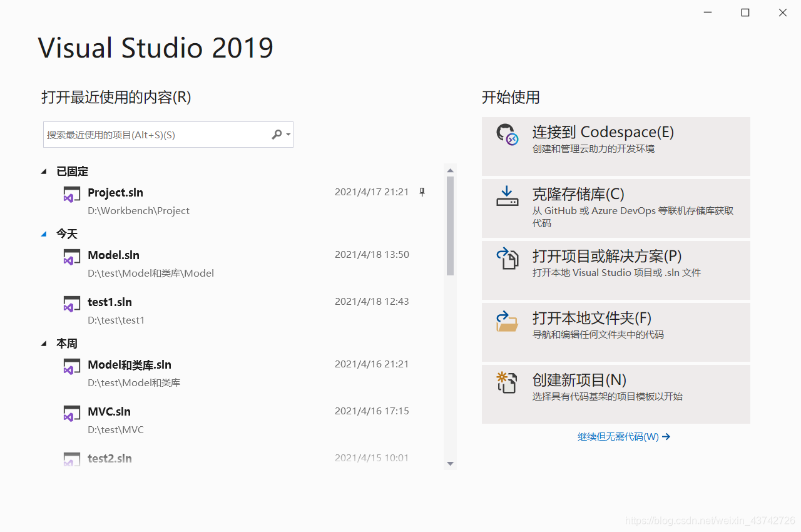Screen dimensions: 801x532
Task: Click the open local folder icon
Action: coord(508,321)
